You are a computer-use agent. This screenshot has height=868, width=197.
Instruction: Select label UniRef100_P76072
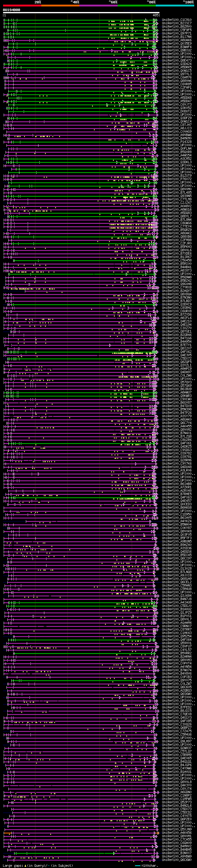pyautogui.click(x=177, y=179)
